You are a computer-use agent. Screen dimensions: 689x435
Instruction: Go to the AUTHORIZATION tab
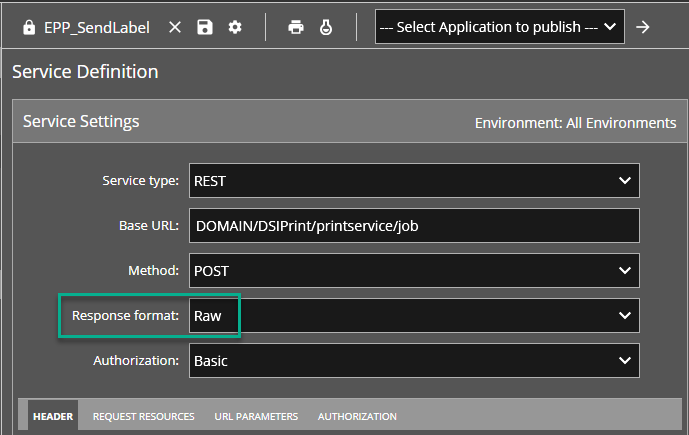pos(357,416)
